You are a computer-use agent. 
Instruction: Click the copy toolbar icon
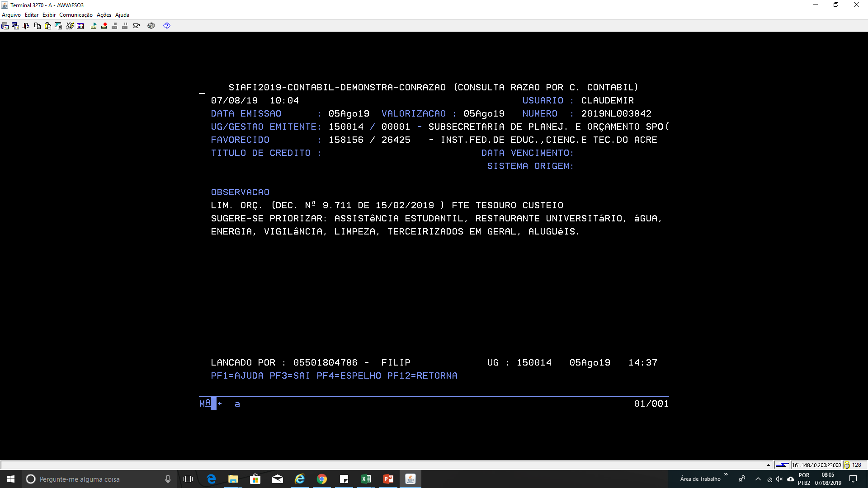coord(38,26)
